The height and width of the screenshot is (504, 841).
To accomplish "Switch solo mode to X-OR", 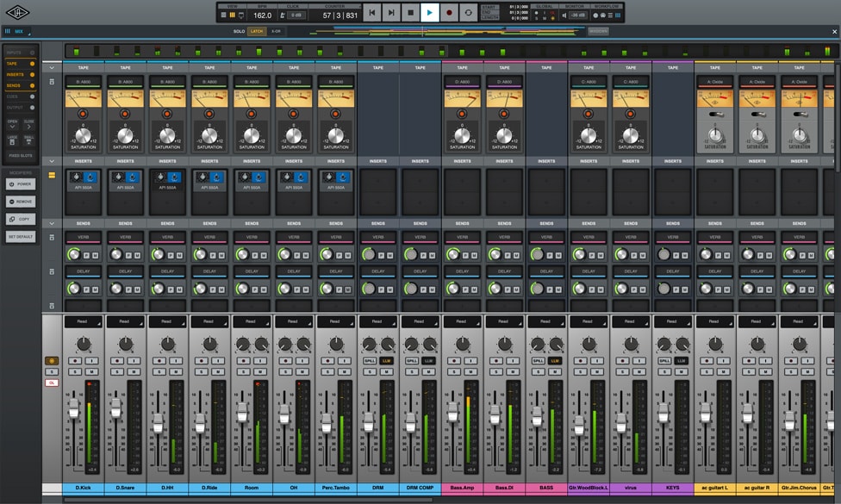I will point(276,31).
